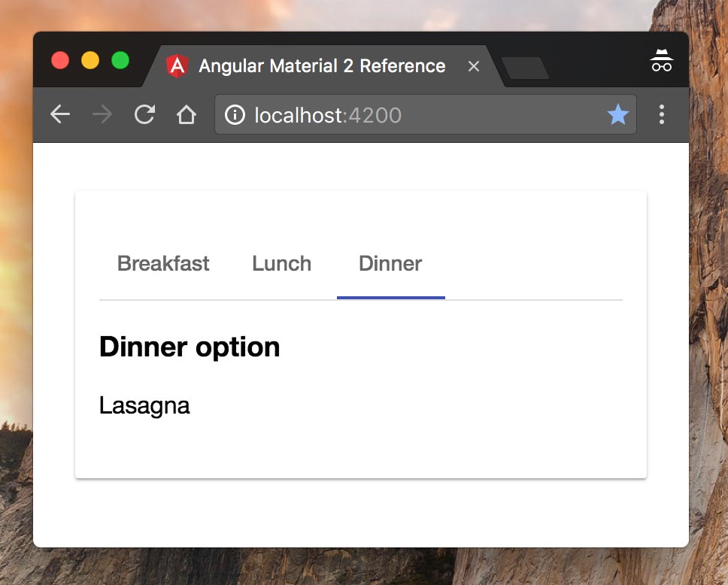Image resolution: width=728 pixels, height=585 pixels.
Task: Go back using the browser back arrow
Action: [60, 114]
